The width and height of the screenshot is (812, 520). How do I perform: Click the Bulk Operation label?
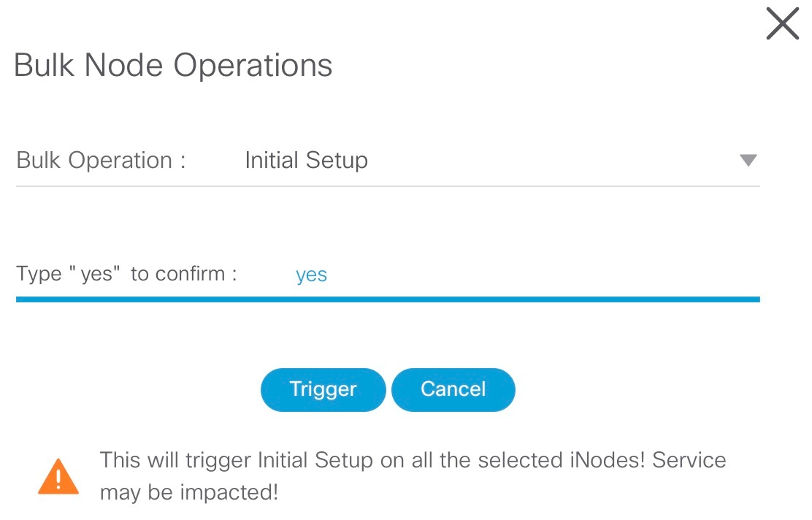[x=100, y=160]
